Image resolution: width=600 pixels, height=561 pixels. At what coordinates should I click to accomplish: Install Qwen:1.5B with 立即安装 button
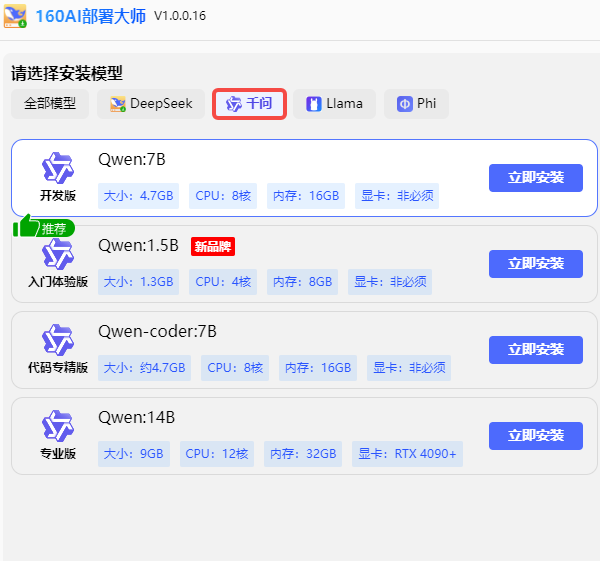click(x=536, y=264)
